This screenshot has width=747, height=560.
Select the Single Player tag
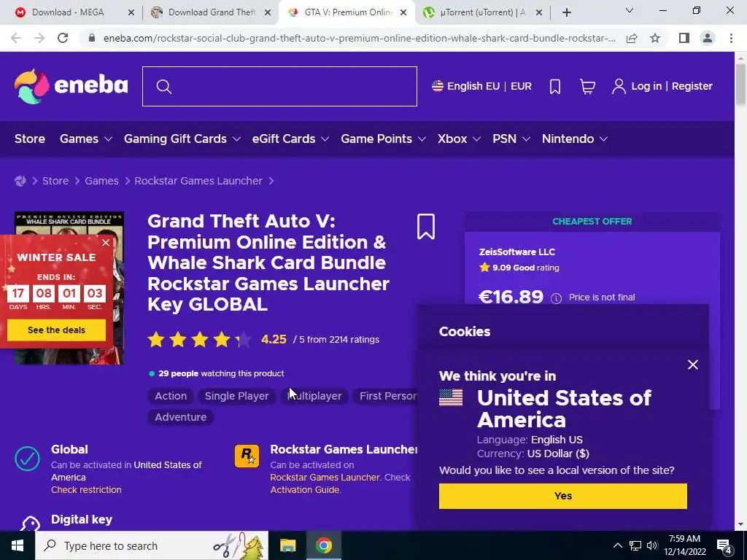(x=237, y=396)
